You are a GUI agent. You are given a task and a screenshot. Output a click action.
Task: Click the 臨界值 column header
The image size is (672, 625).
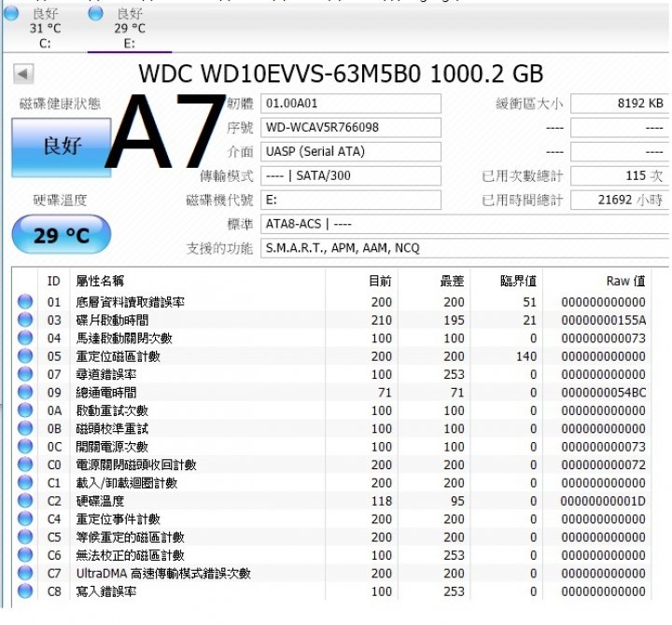coord(507,281)
